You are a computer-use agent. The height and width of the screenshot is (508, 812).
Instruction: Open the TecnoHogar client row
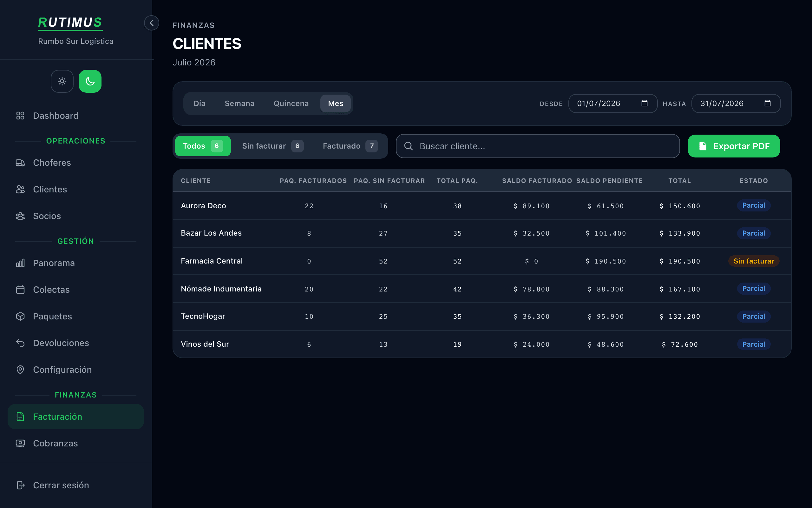click(482, 317)
